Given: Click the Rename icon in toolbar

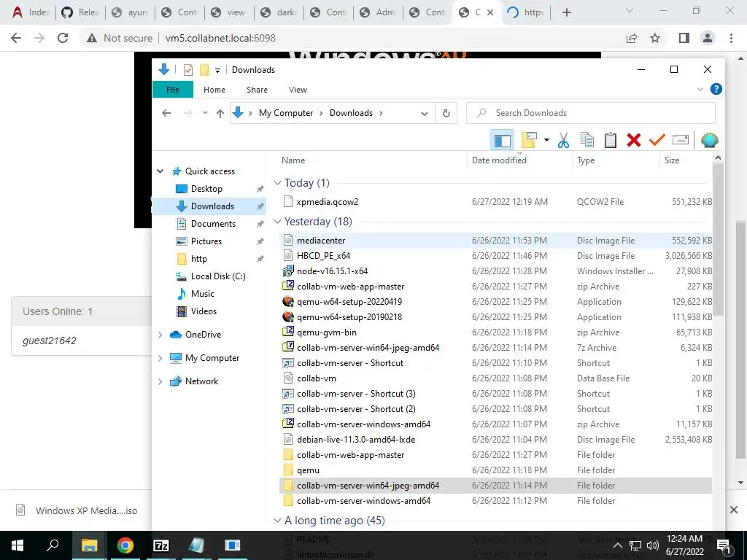Looking at the screenshot, I should pos(681,139).
